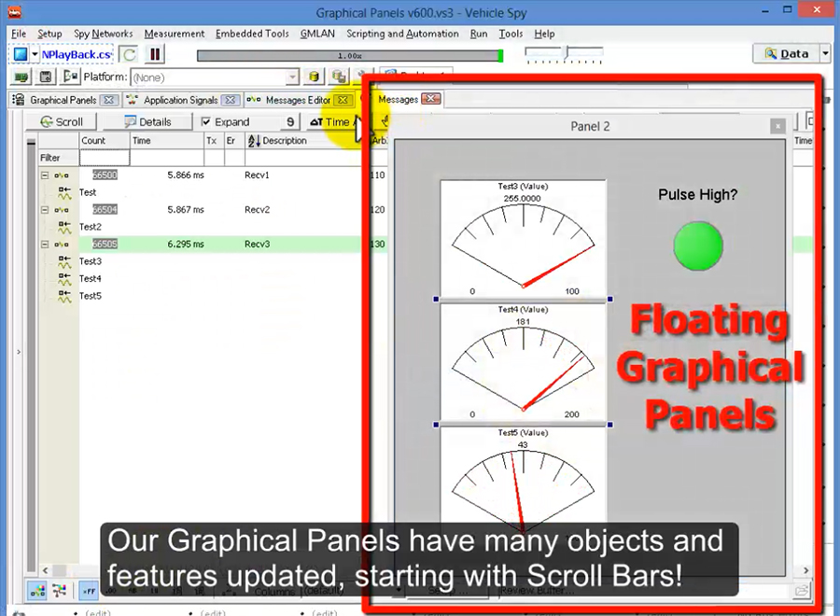Click the colored messages view icon in bottom toolbar
The image size is (840, 616).
coord(38,591)
